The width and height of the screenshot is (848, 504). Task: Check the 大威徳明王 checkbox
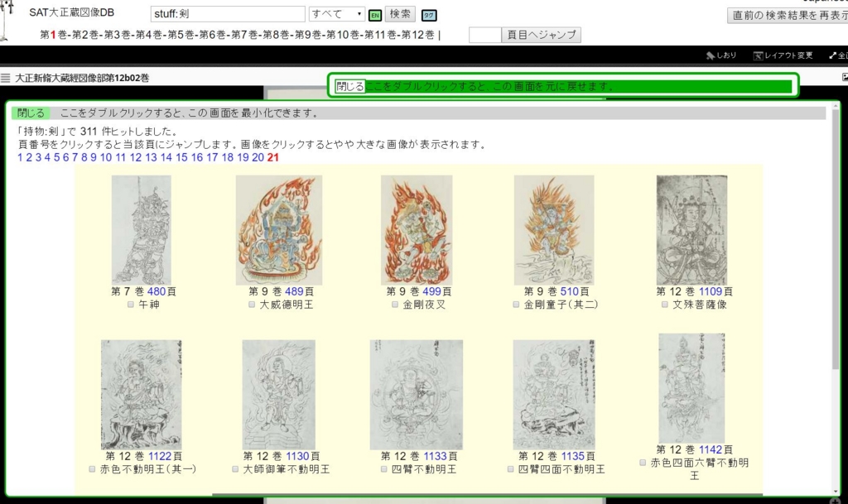[x=252, y=305]
